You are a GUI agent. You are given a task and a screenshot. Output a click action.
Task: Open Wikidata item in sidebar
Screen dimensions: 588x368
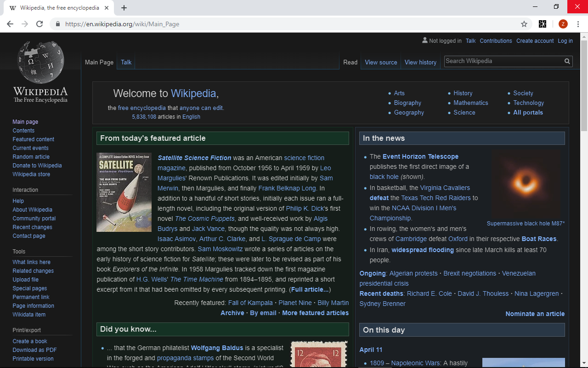tap(29, 315)
